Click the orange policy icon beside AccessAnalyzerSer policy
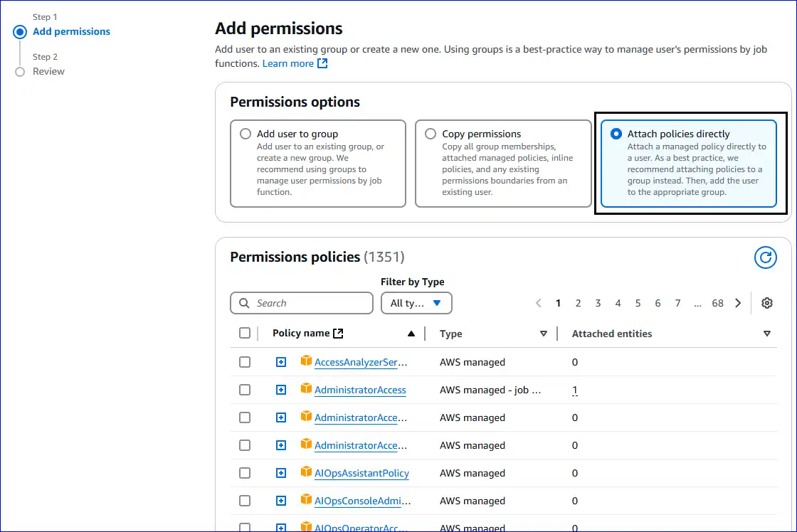Image resolution: width=797 pixels, height=532 pixels. [306, 362]
